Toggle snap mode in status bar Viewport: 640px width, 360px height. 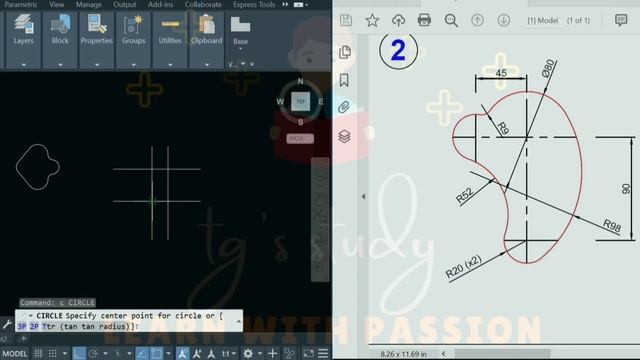53,353
